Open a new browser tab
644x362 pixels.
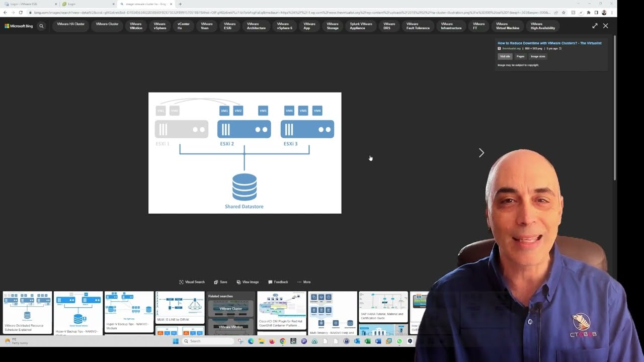coord(180,4)
